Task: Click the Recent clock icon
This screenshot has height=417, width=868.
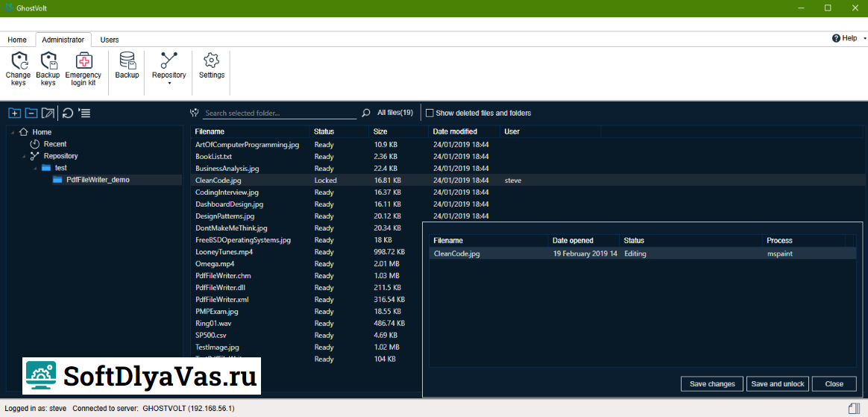Action: click(x=34, y=144)
